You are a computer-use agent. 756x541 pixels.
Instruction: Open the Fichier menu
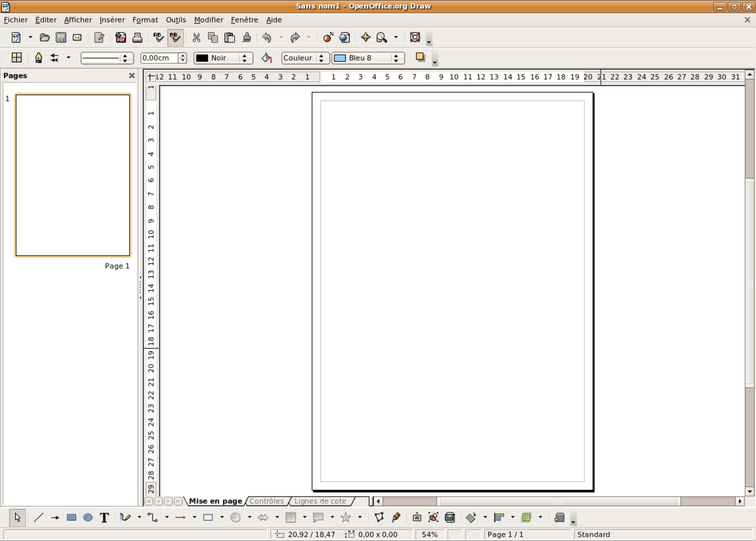tap(16, 20)
